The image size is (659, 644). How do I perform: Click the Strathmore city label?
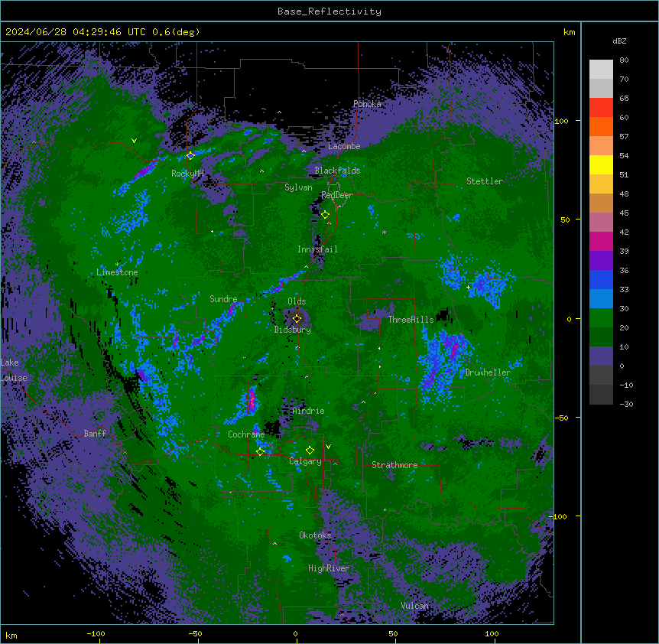(394, 465)
